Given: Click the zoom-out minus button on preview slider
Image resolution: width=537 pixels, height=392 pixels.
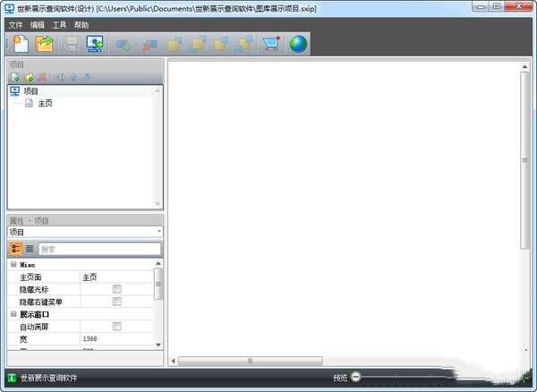Looking at the screenshot, I should point(356,378).
